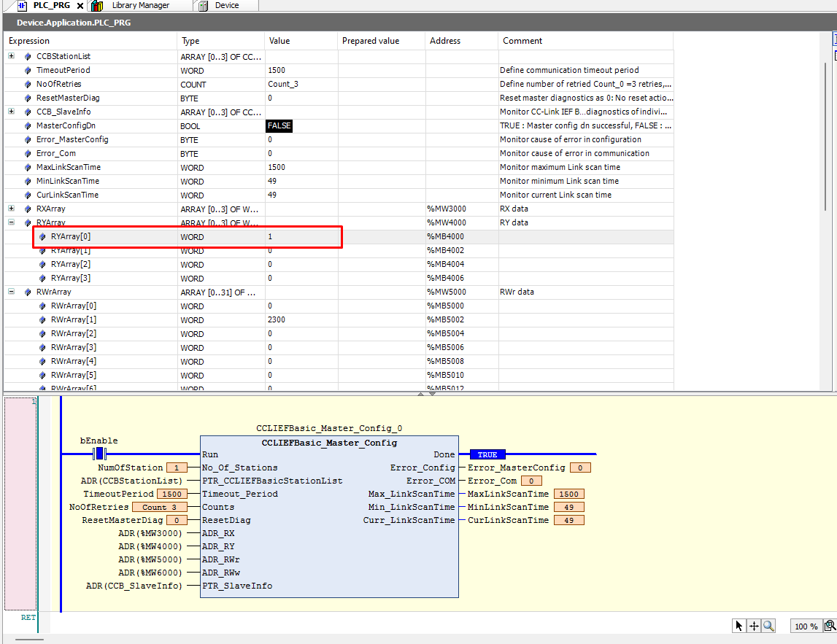837x644 pixels.
Task: Click the PLC_PRG tab icon
Action: point(22,6)
